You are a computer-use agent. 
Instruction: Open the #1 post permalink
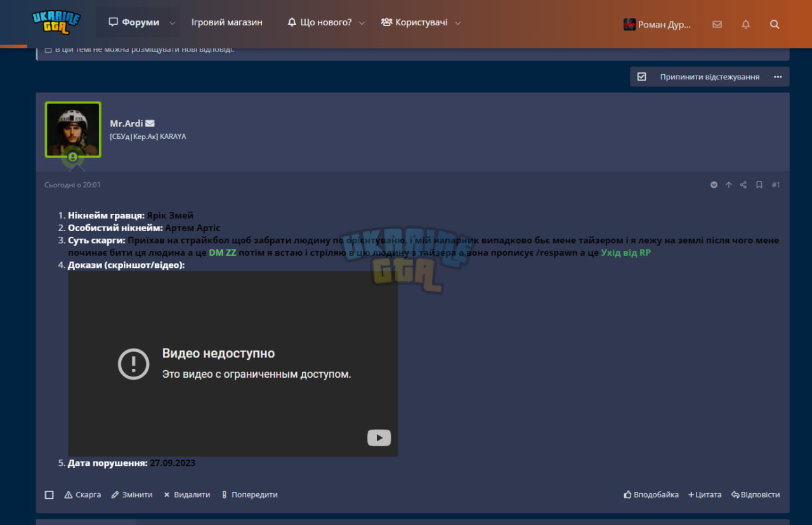point(776,185)
